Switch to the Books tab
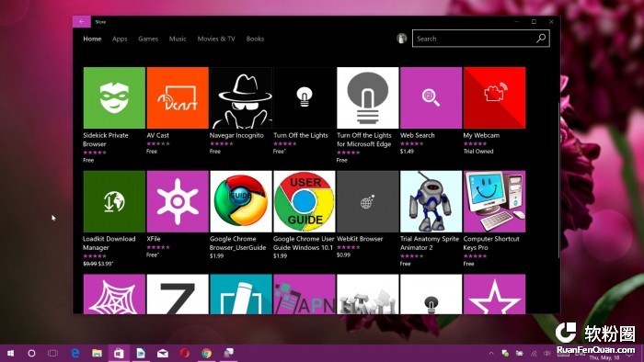 coord(255,39)
